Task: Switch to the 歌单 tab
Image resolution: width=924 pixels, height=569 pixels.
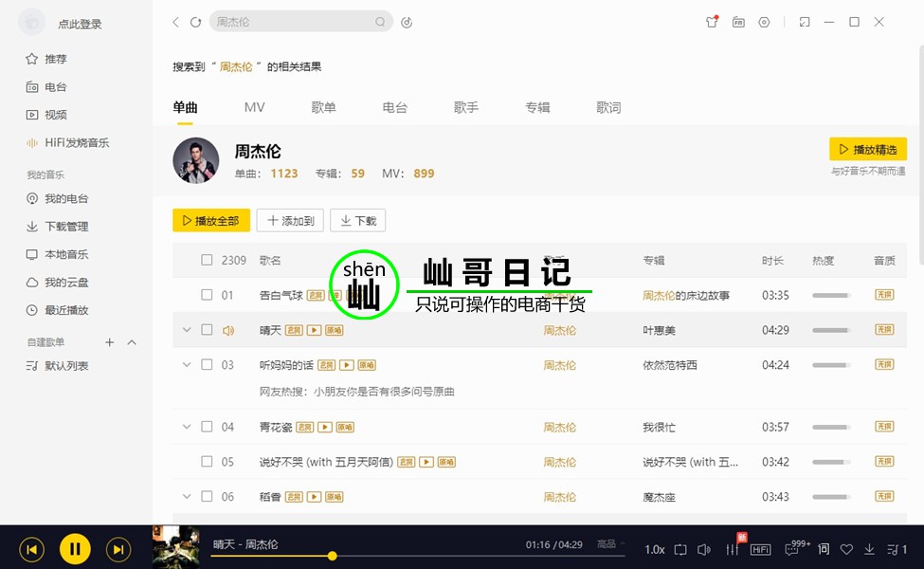Action: pos(323,107)
